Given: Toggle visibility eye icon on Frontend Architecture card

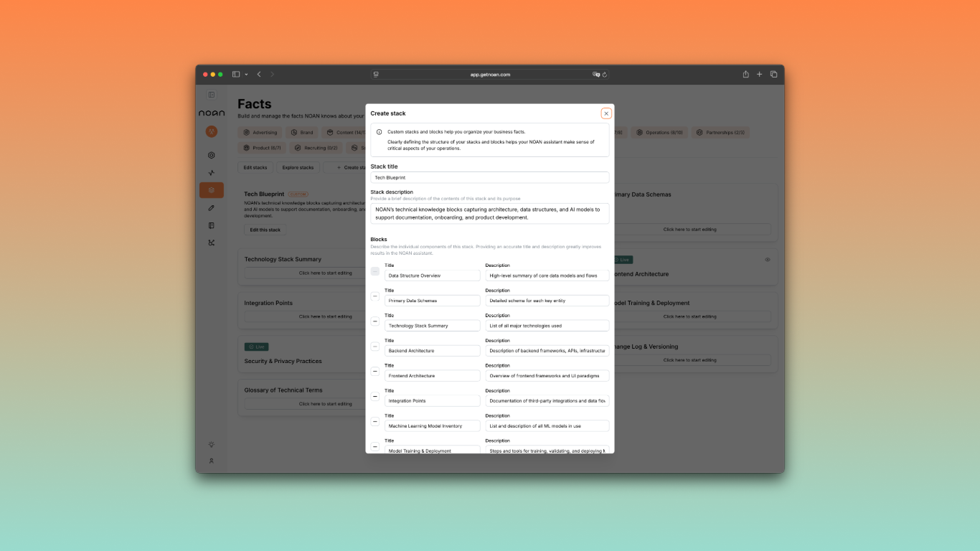Looking at the screenshot, I should click(x=768, y=260).
